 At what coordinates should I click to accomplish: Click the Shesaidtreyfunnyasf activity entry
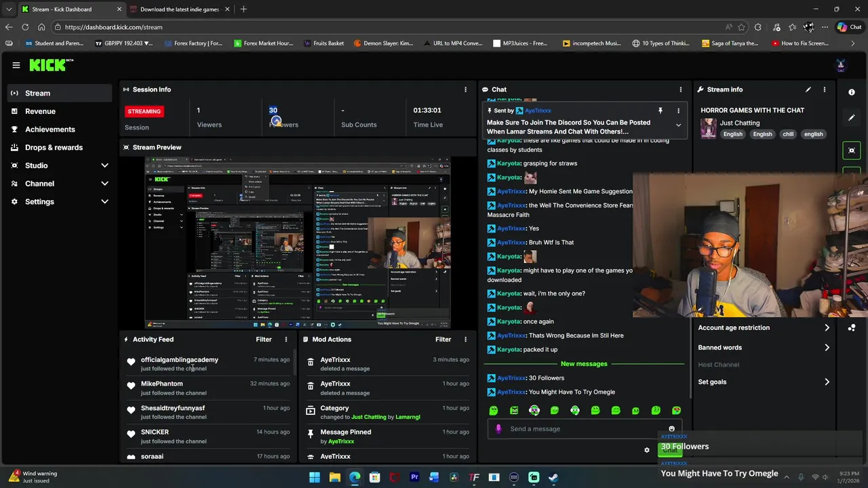[208, 412]
